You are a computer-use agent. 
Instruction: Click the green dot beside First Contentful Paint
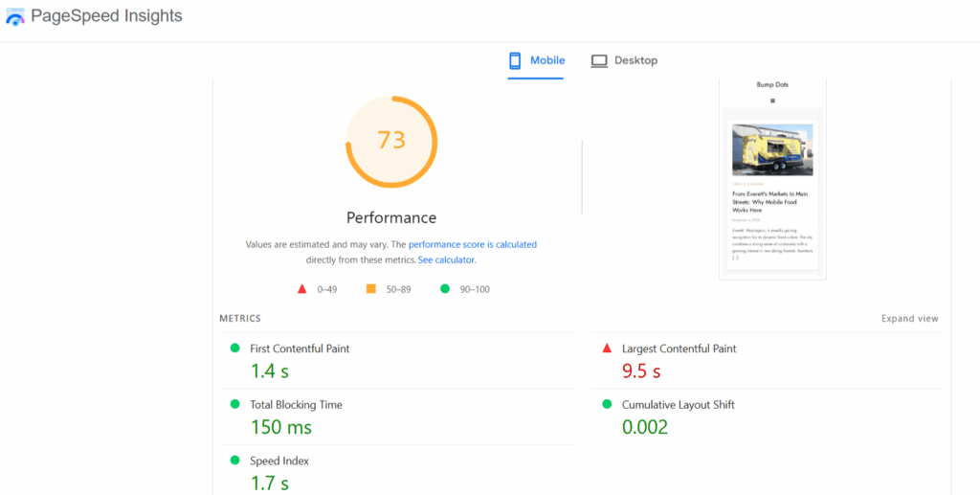click(234, 349)
